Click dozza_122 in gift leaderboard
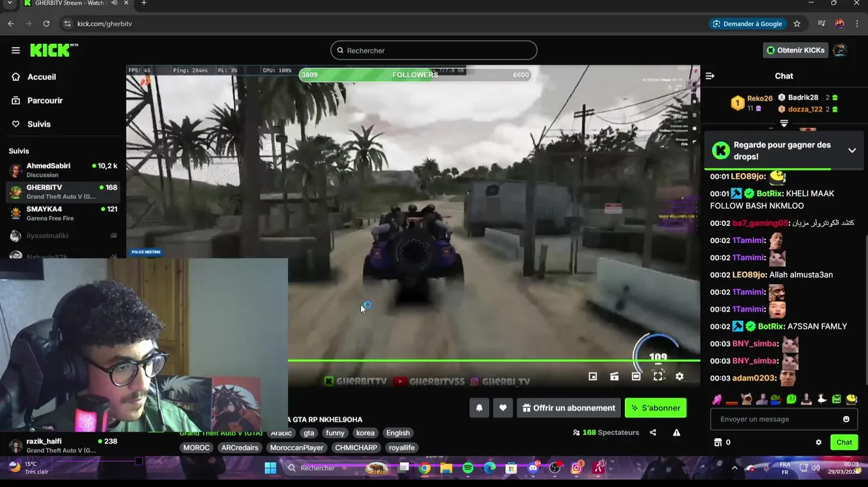Viewport: 868px width, 487px height. 804,109
